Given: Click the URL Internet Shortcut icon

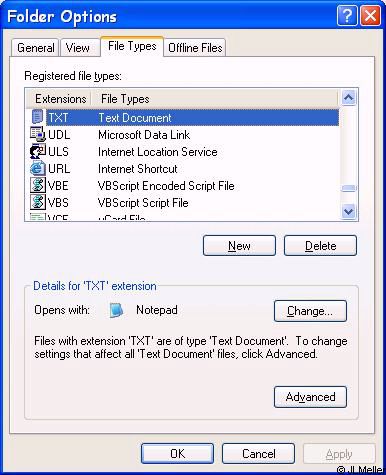Looking at the screenshot, I should 37,168.
